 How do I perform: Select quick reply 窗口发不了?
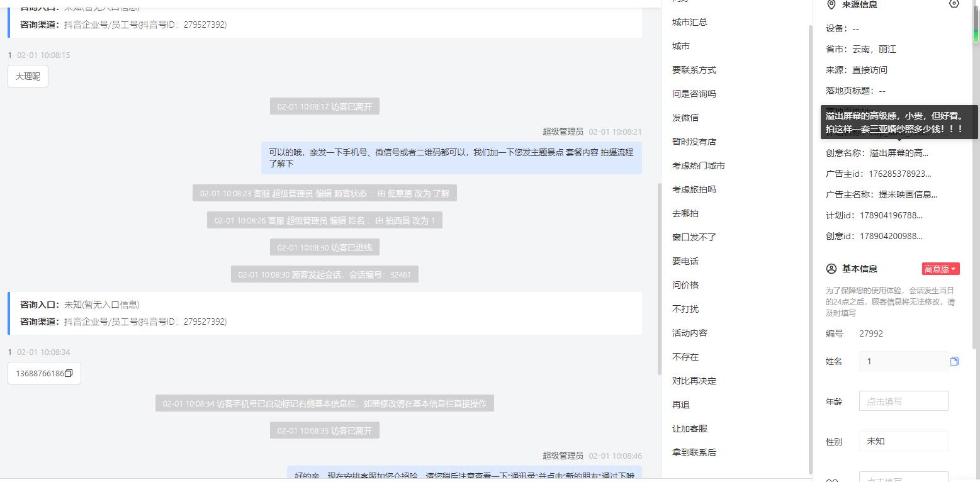tap(694, 237)
